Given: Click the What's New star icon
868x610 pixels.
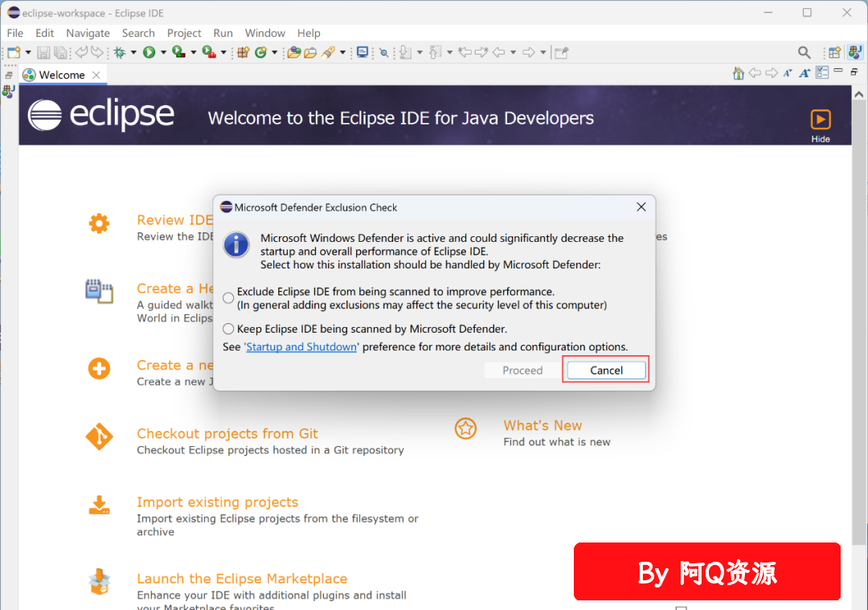Looking at the screenshot, I should (x=465, y=428).
